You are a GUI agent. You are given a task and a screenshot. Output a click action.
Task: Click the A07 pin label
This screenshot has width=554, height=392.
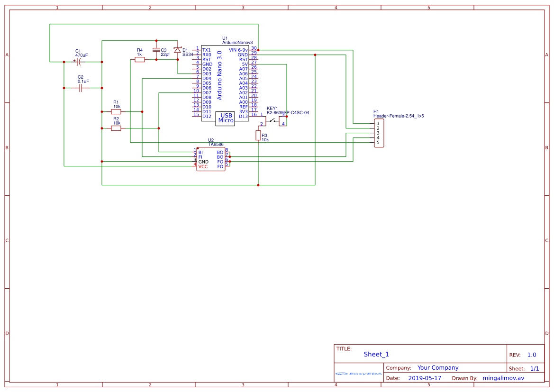coord(244,69)
